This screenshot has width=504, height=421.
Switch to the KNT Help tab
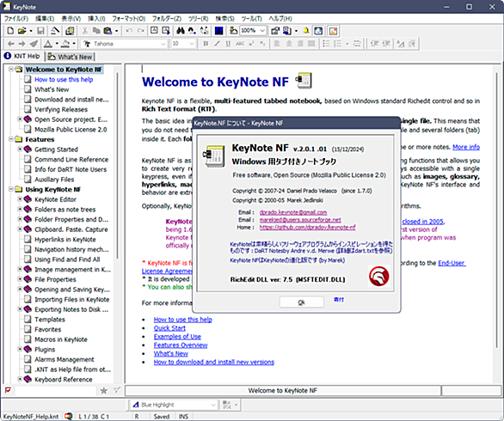(22, 56)
